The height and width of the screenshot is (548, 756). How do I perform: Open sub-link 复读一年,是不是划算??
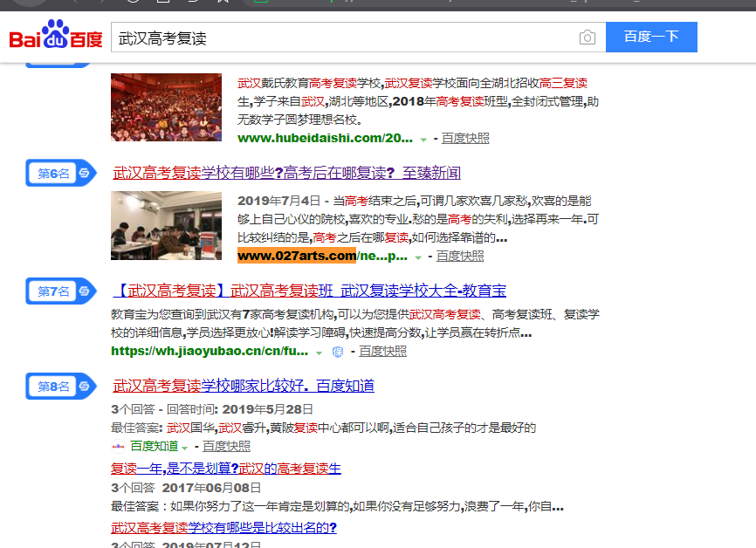click(226, 469)
